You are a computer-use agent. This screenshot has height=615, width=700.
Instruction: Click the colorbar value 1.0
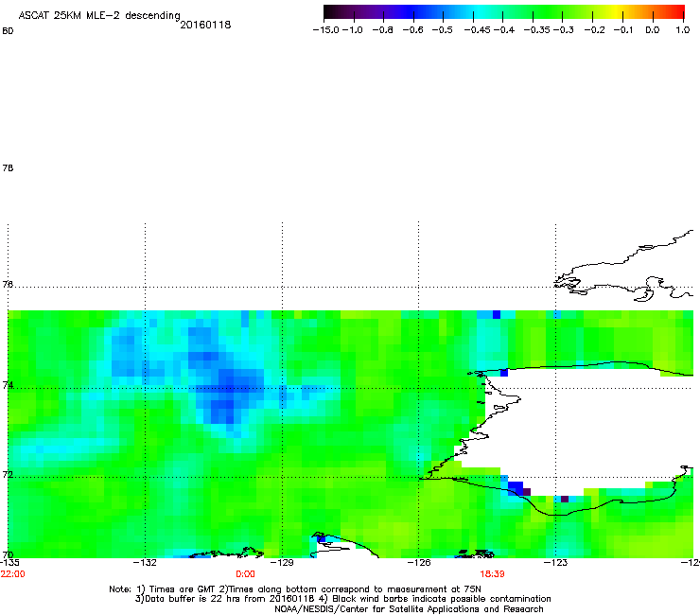pos(683,30)
